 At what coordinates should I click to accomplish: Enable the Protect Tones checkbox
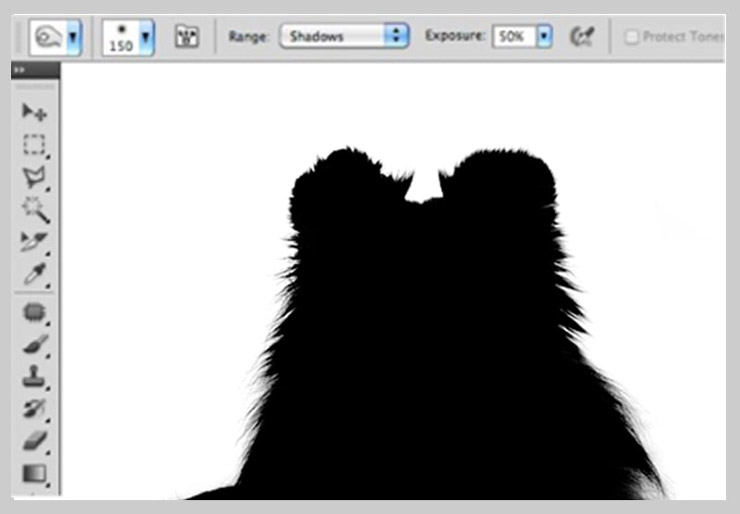631,37
